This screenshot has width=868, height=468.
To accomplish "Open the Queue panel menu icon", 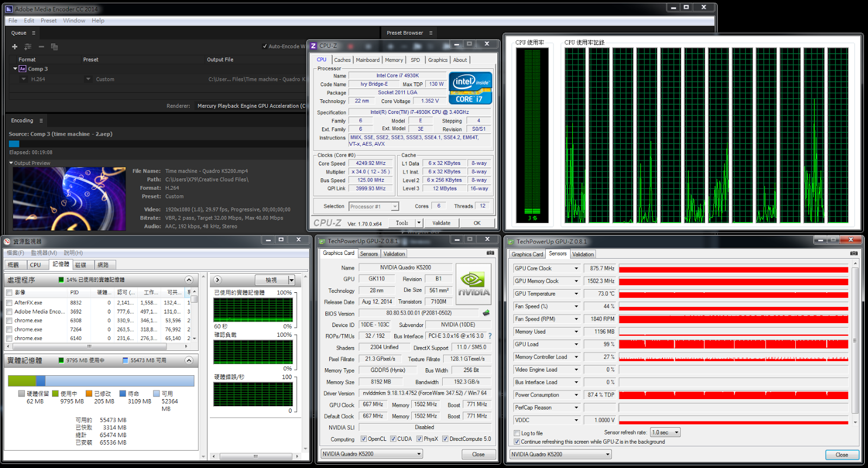I will (34, 33).
